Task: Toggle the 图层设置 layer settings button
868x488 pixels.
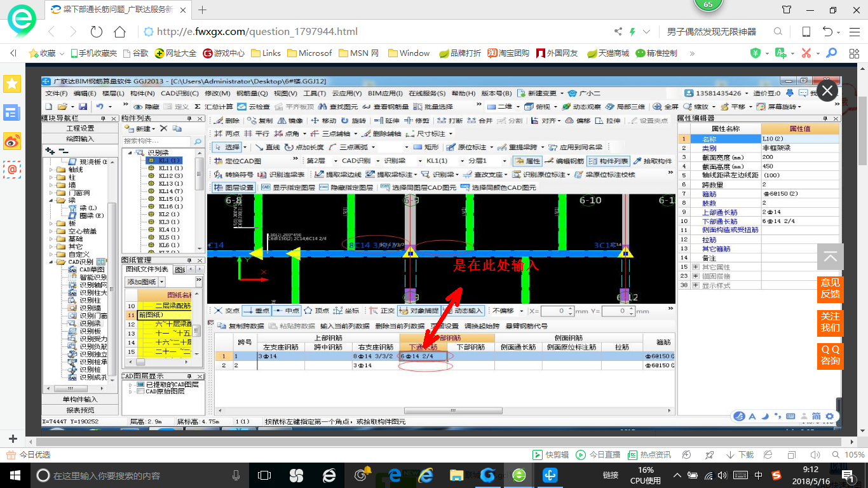Action: [x=234, y=187]
